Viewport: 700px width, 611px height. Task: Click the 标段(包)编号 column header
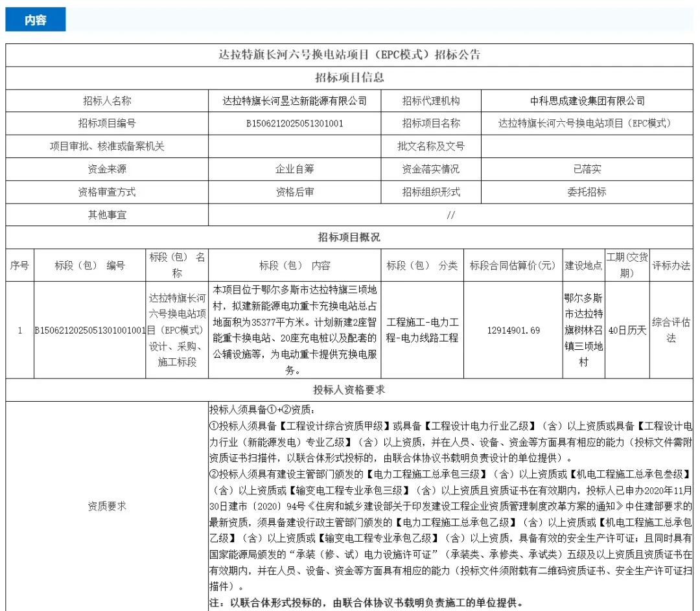(89, 266)
